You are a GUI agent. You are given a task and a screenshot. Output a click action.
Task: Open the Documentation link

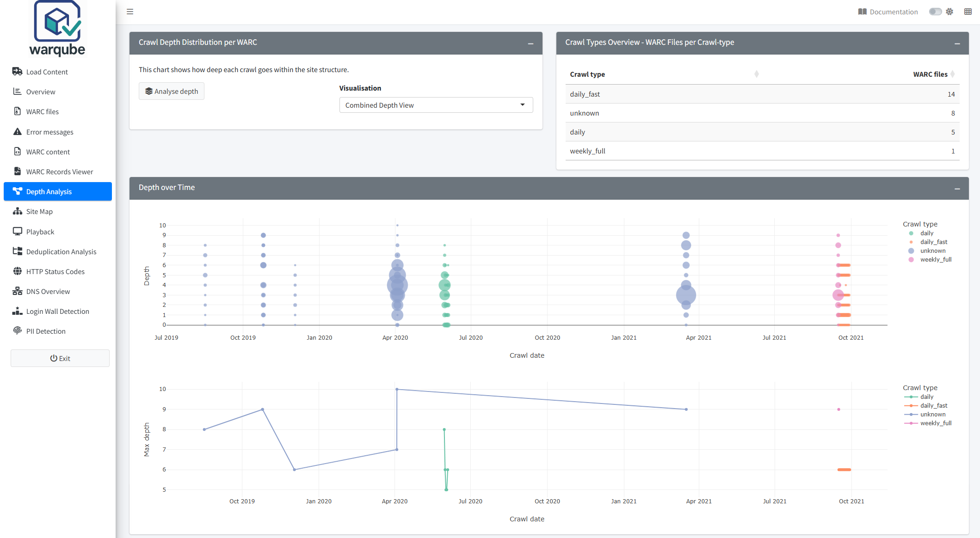tap(888, 12)
